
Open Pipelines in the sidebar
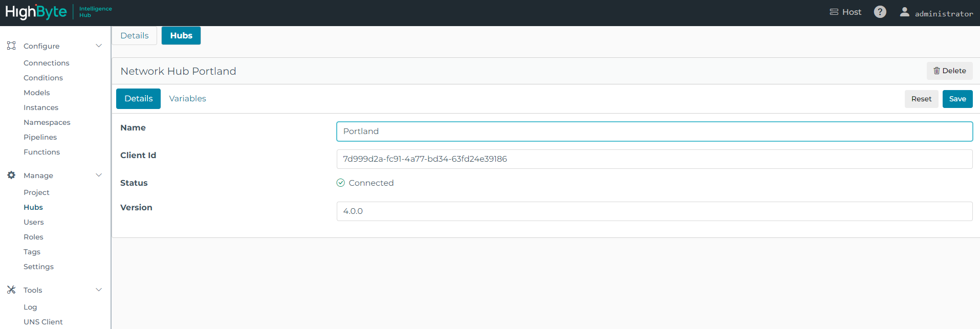tap(40, 137)
